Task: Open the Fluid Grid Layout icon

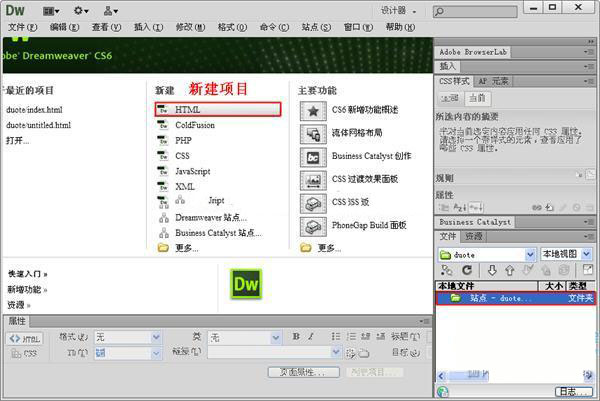Action: tap(313, 133)
